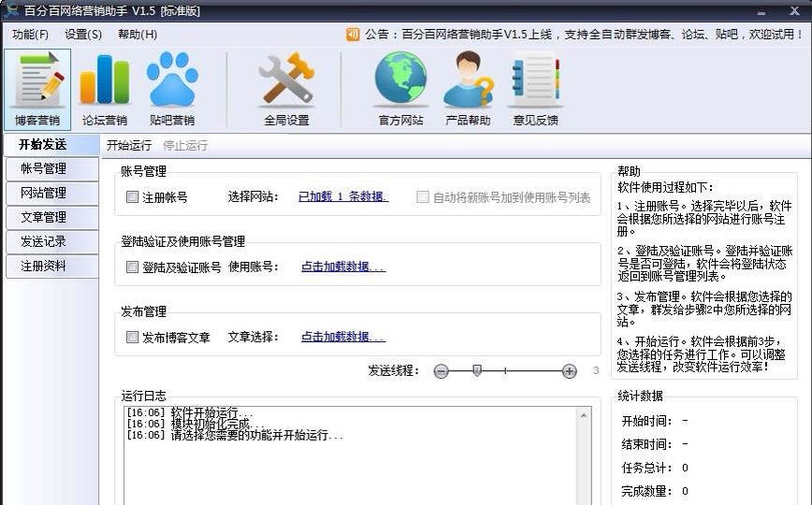Click the 任务总计 statistics label
Screen dimensions: 812x505
point(646,468)
